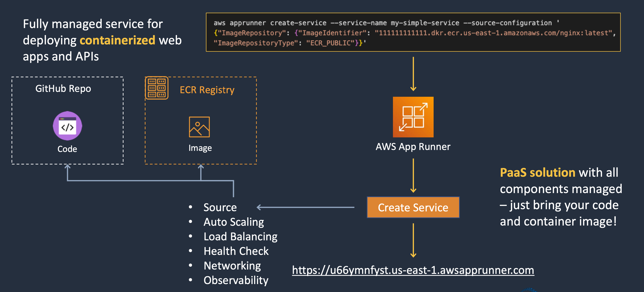Open the u66ymnfyst awsapprunner.com link
This screenshot has width=644, height=292.
coord(413,270)
